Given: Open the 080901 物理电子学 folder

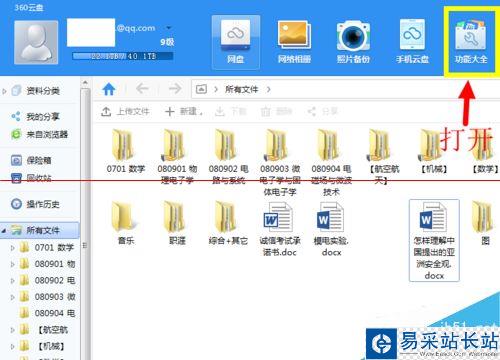Looking at the screenshot, I should 177,157.
